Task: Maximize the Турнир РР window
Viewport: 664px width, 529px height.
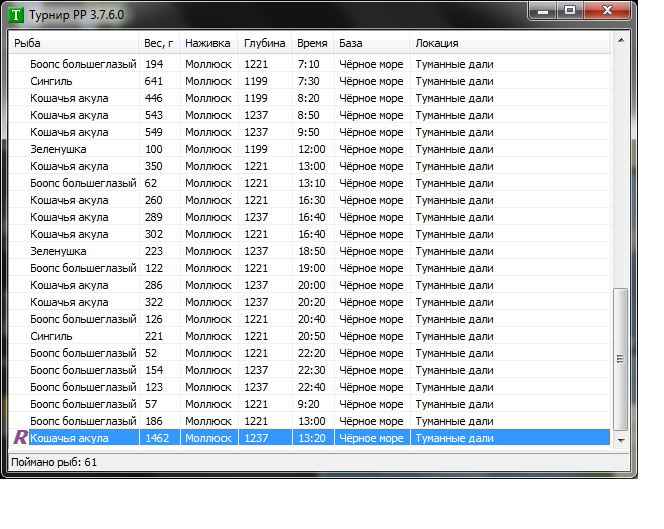Action: (x=570, y=11)
